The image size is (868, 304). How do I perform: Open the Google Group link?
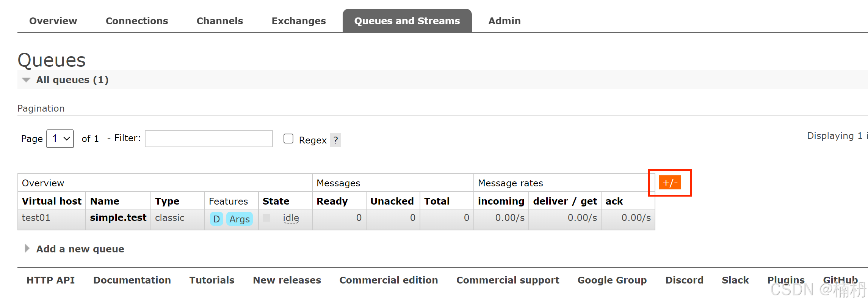pyautogui.click(x=612, y=280)
